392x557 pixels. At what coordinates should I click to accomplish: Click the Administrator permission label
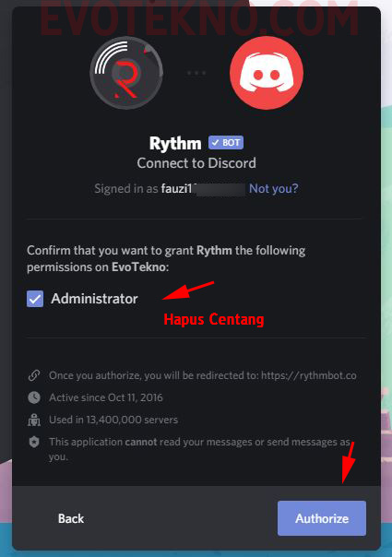click(x=94, y=299)
